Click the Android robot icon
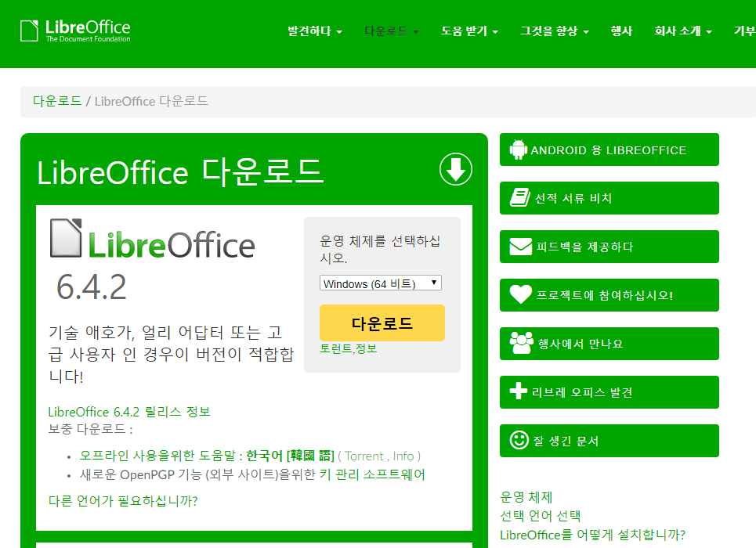The width and height of the screenshot is (756, 548). pyautogui.click(x=519, y=150)
